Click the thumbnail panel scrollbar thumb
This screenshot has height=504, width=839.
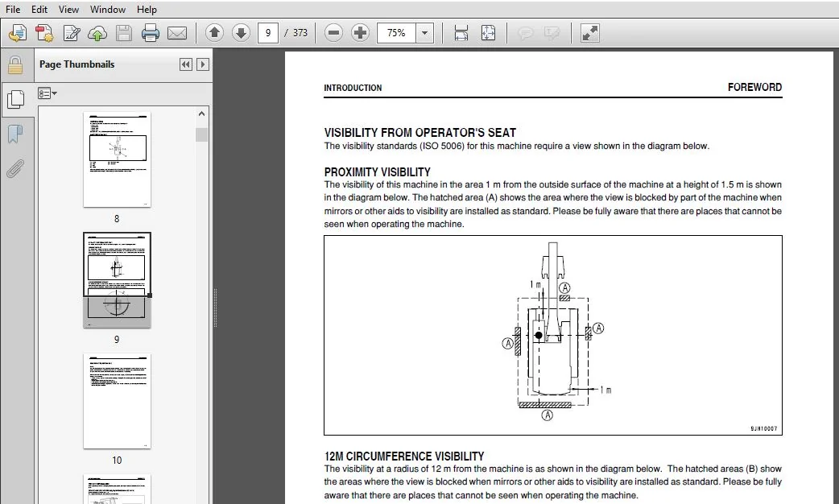click(201, 134)
